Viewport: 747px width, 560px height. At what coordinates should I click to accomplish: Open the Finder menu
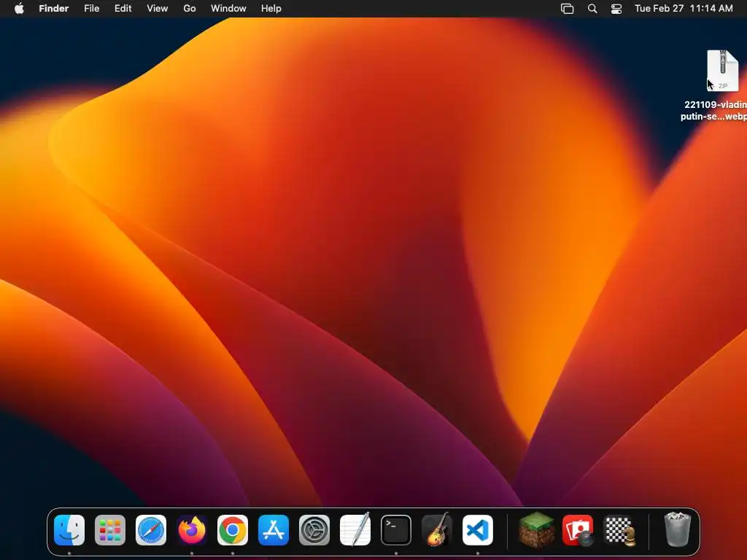54,9
